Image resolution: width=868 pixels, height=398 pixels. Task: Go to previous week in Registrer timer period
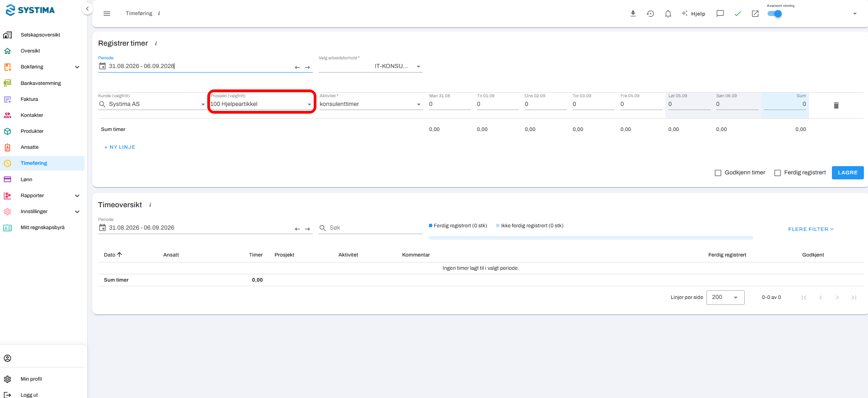click(297, 67)
